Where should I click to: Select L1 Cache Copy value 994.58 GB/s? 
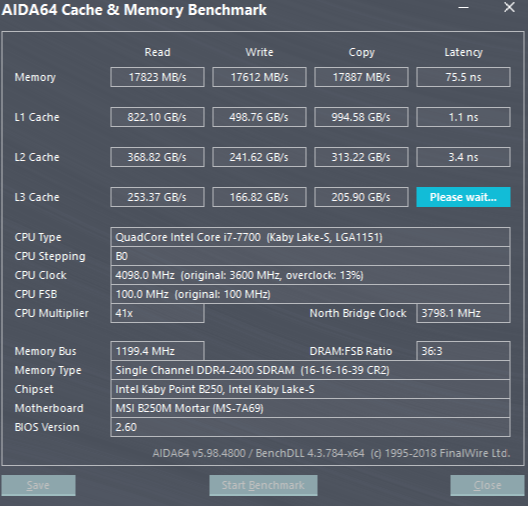pos(361,117)
